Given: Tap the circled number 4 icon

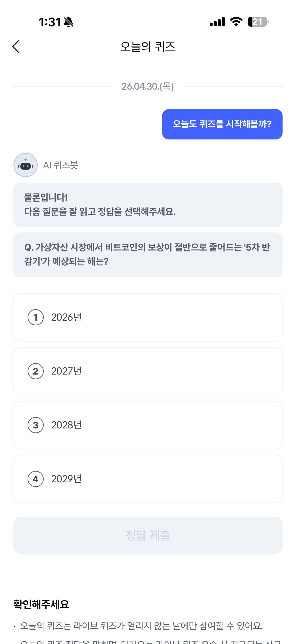Looking at the screenshot, I should tap(35, 479).
